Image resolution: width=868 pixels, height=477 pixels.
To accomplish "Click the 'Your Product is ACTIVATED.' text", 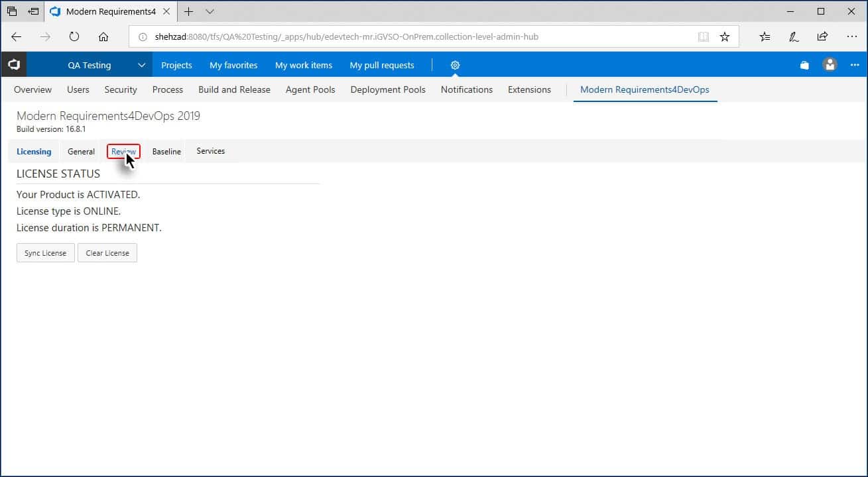I will click(x=78, y=195).
